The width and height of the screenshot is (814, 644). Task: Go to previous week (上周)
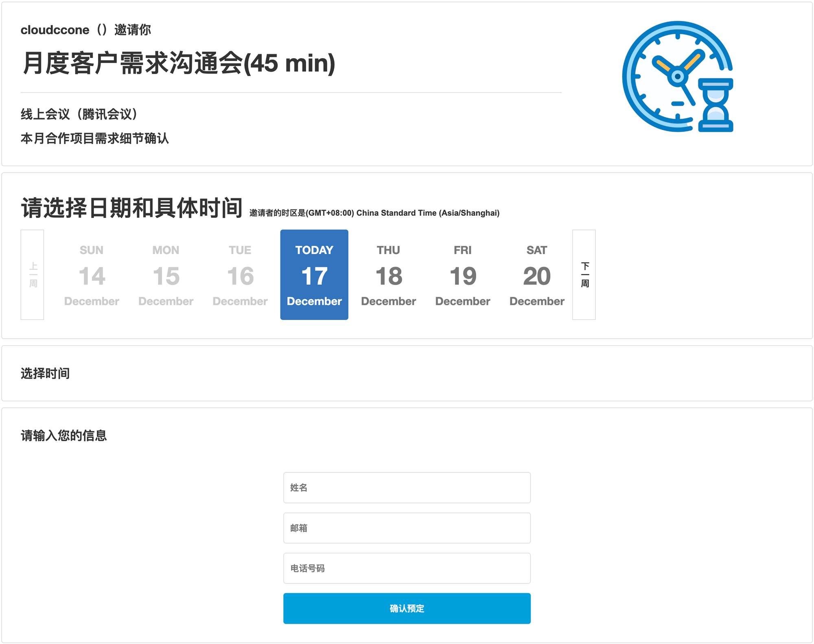coord(33,275)
